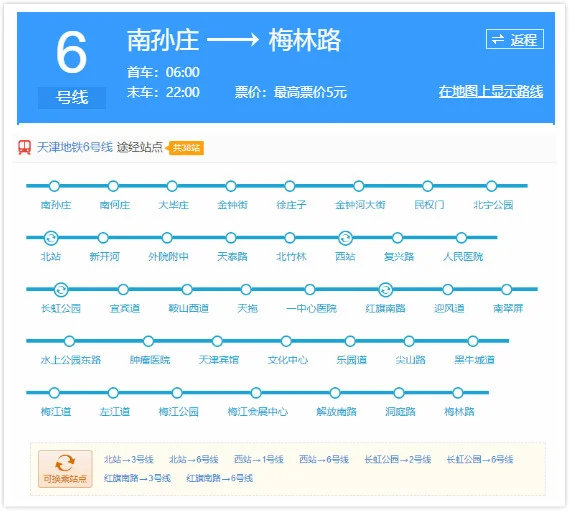Screen dimensions: 569x511
Task: Click the 北宁公园 station marker
Action: [492, 186]
